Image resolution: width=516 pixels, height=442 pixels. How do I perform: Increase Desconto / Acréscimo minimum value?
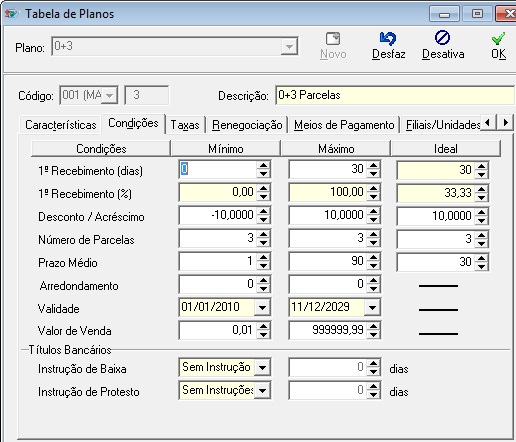pyautogui.click(x=263, y=211)
